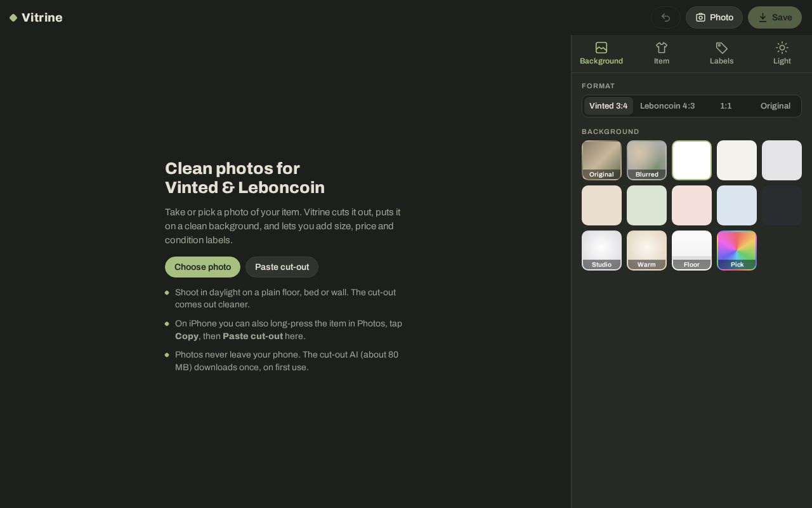Pick the pale blue background swatch

point(737,205)
